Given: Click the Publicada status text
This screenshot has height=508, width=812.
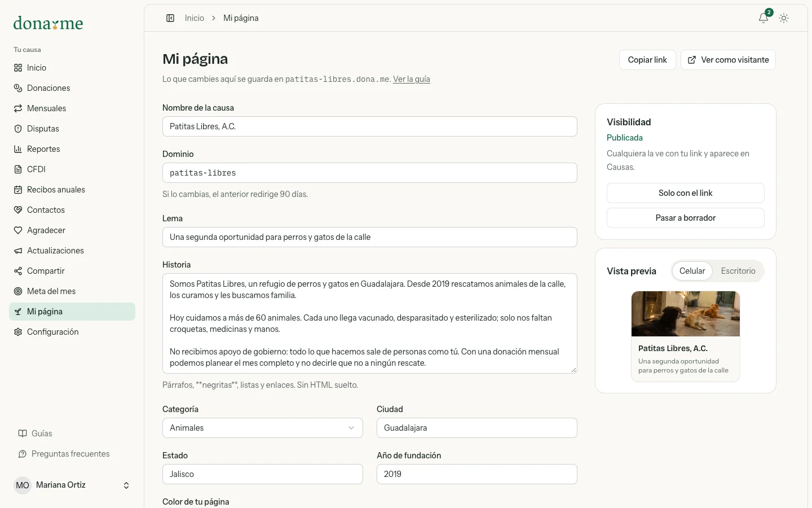Looking at the screenshot, I should 625,138.
